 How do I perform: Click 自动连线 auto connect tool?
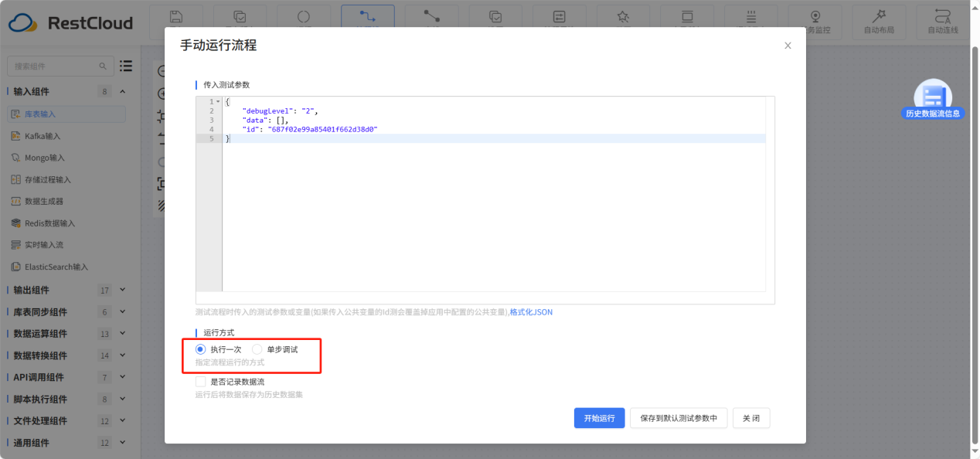pos(943,22)
